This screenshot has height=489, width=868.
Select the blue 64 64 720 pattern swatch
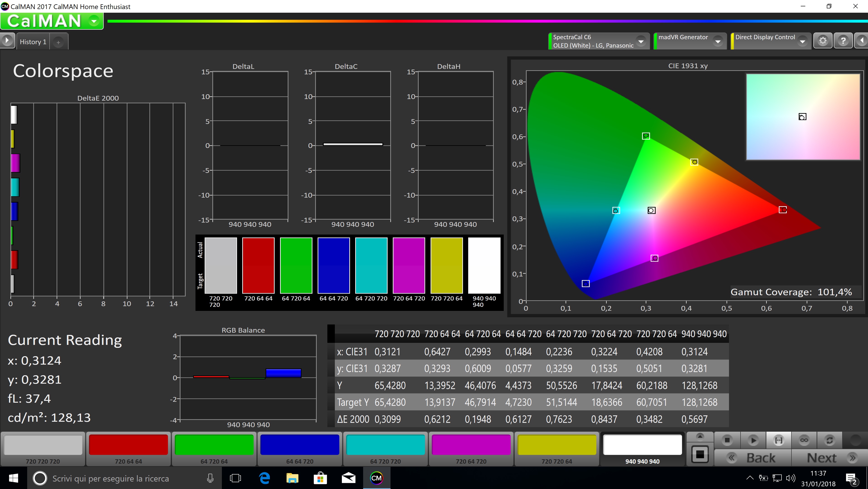(300, 449)
